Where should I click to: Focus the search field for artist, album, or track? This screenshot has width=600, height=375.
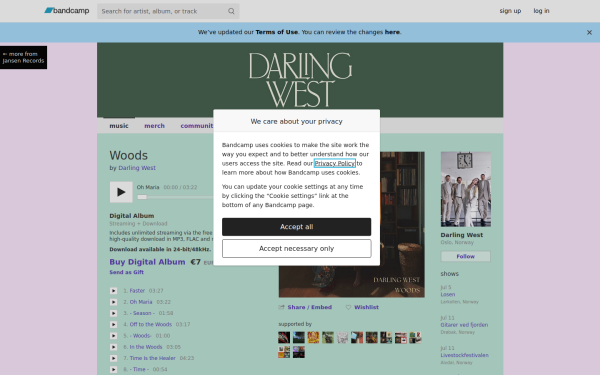click(168, 11)
